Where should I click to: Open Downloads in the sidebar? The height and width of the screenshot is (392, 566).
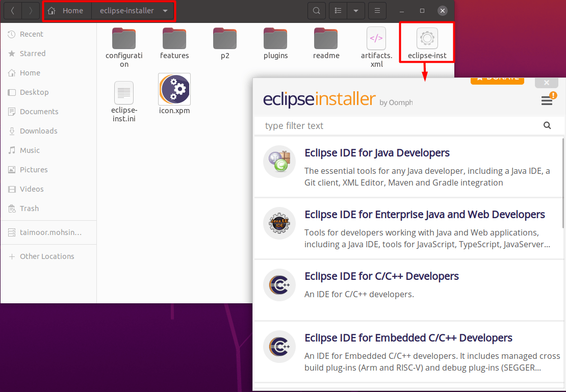pos(48,131)
